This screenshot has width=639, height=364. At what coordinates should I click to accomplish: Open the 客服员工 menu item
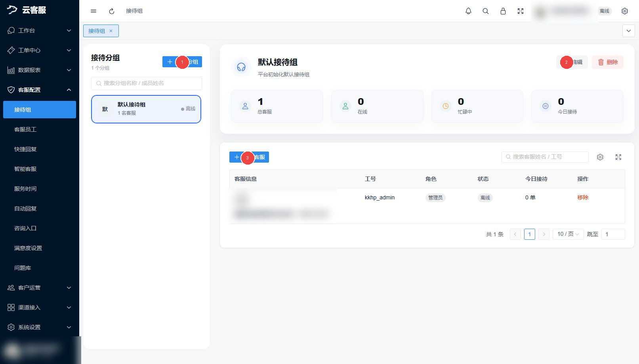coord(40,129)
